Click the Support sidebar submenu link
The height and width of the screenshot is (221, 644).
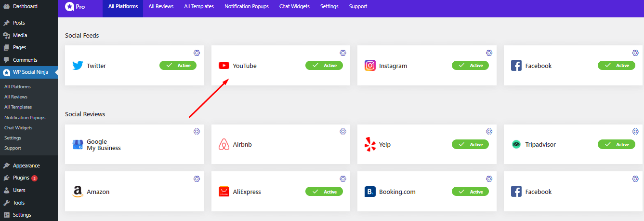coord(13,148)
